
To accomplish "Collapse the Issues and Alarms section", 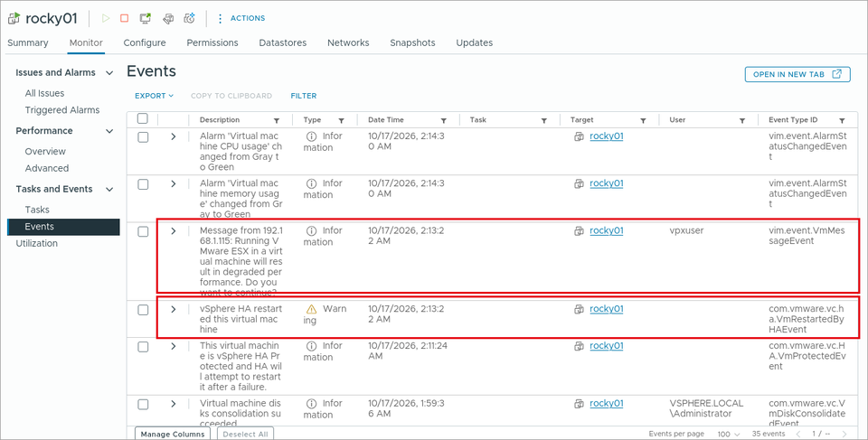I will click(x=109, y=73).
